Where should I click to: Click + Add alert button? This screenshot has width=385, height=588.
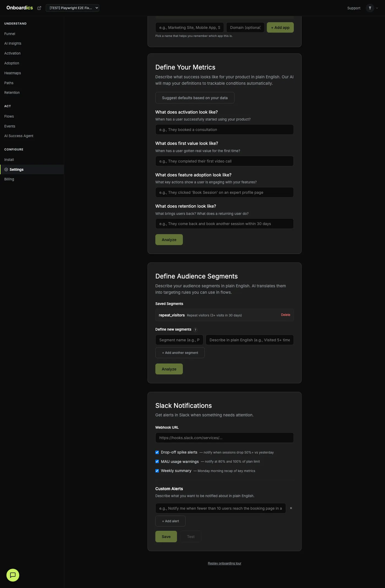(170, 521)
